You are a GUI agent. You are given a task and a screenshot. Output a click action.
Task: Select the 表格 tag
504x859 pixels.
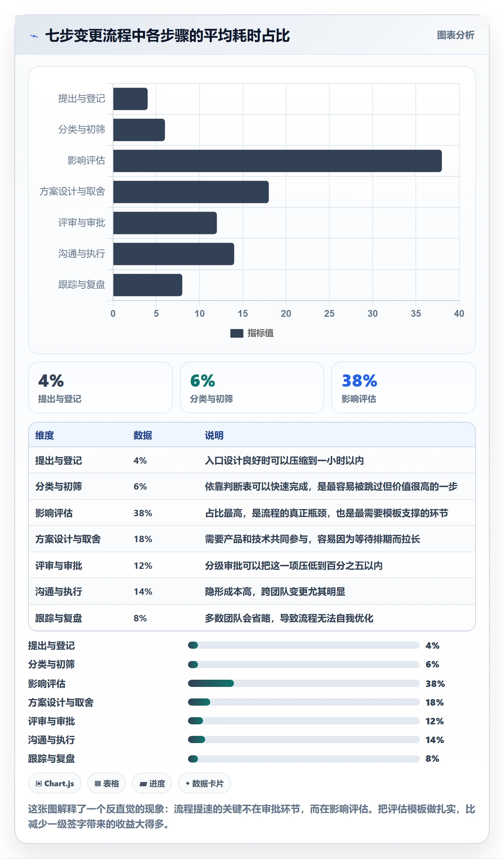(x=107, y=783)
